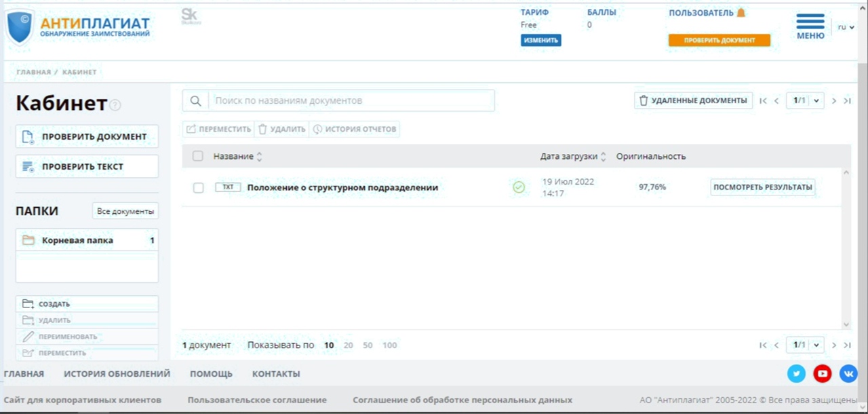Sort documents by Дата загрузки column

[x=573, y=156]
